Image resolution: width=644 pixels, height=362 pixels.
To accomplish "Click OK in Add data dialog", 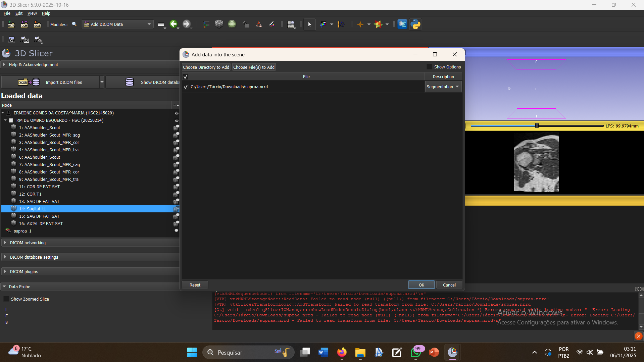I will [x=422, y=285].
